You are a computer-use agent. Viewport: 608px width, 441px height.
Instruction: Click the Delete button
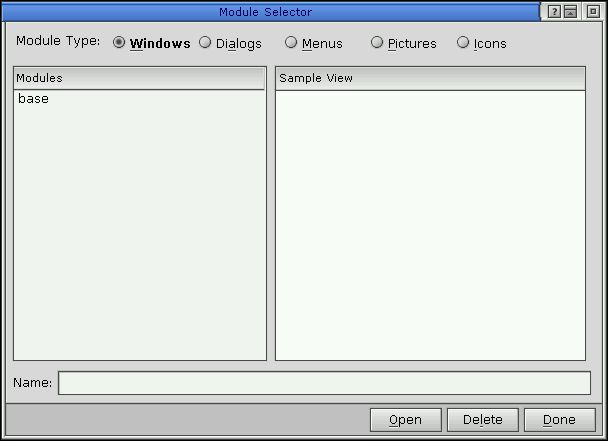(483, 420)
